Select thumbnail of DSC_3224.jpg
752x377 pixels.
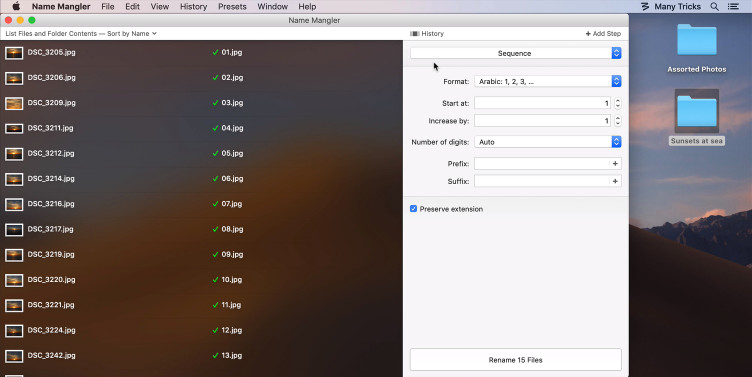tap(14, 331)
